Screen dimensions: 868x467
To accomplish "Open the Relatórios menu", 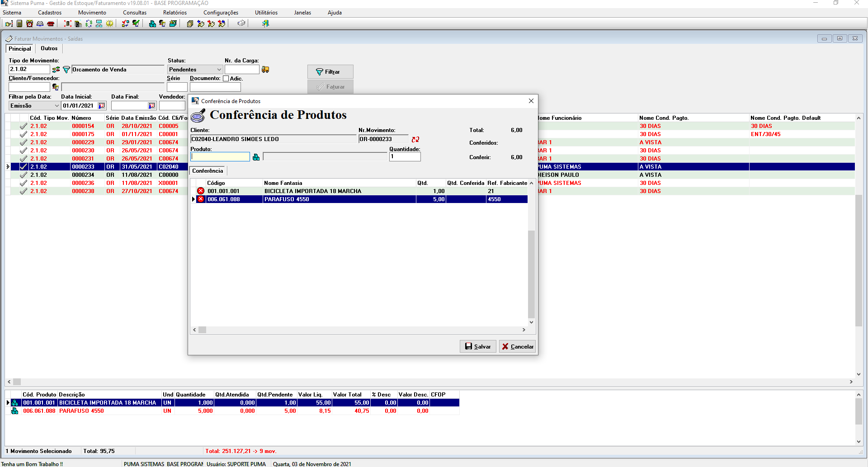I will point(175,13).
